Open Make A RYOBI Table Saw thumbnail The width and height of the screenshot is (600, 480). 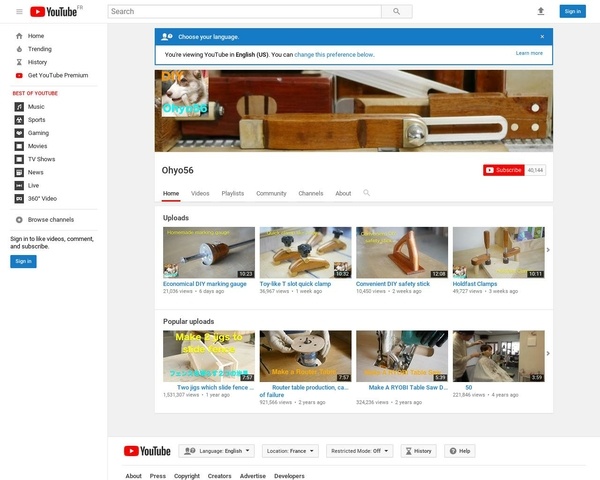tap(402, 356)
